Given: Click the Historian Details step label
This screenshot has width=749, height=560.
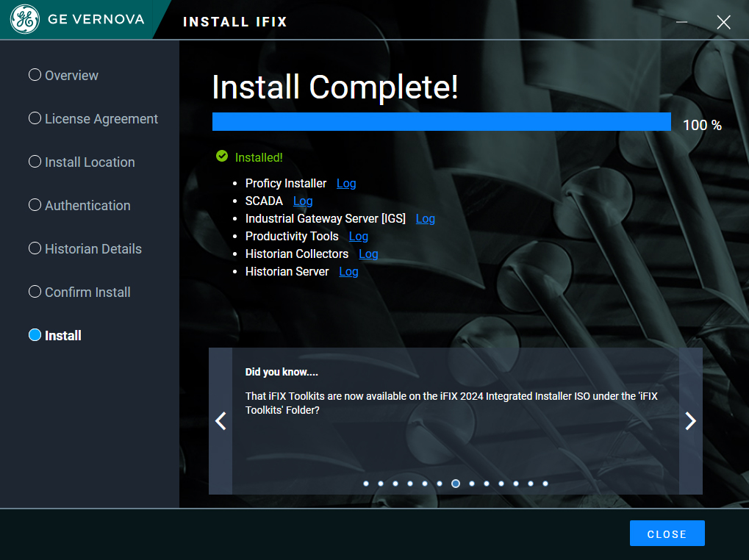Looking at the screenshot, I should coord(93,248).
